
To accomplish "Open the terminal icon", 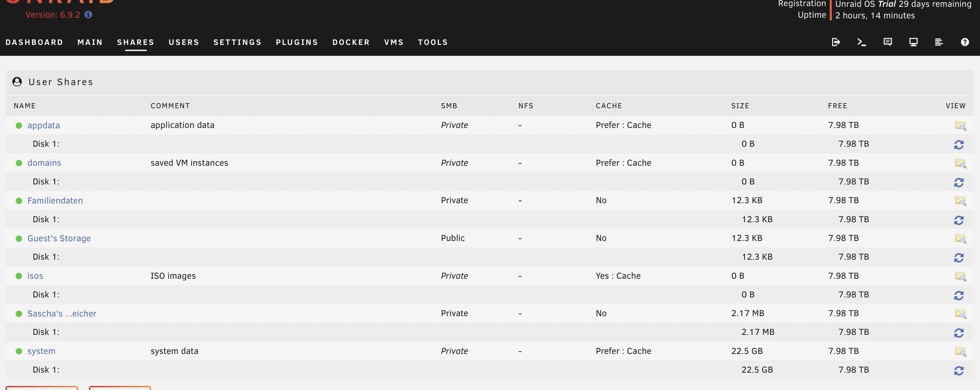I will [x=861, y=42].
